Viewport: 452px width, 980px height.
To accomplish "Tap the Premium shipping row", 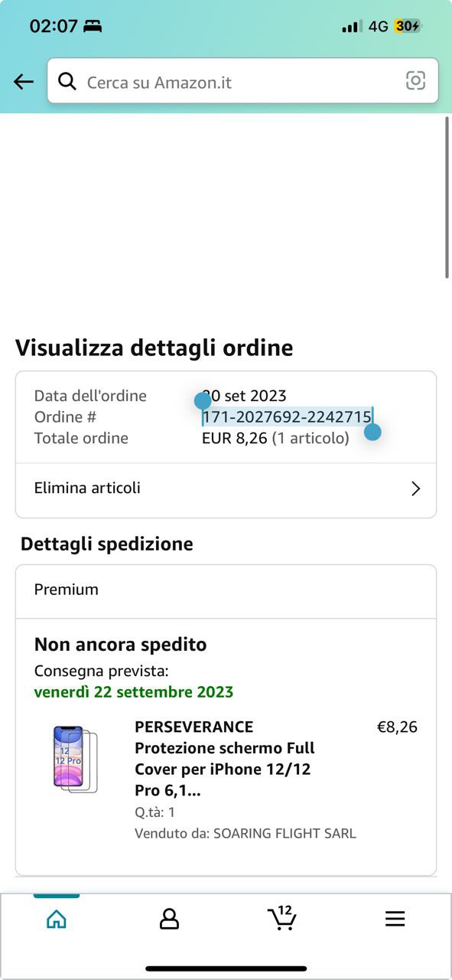I will tap(226, 590).
